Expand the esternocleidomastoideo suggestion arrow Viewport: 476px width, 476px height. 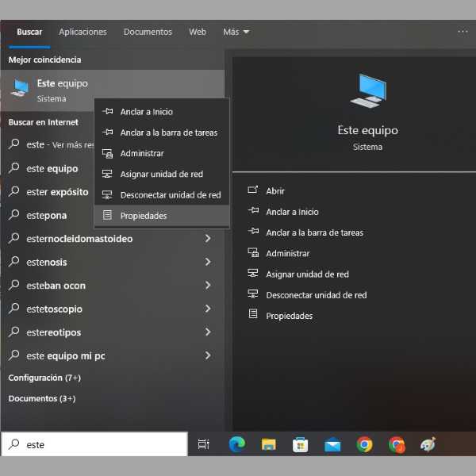pos(208,238)
